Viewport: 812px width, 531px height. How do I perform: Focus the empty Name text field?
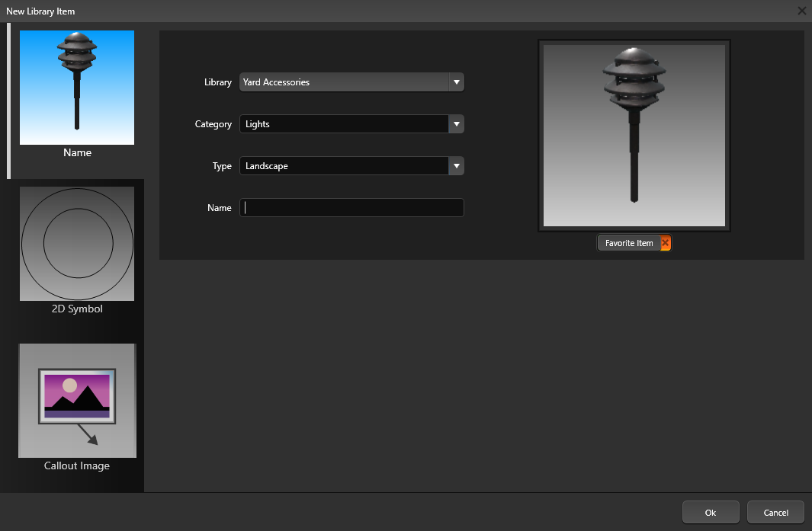351,208
